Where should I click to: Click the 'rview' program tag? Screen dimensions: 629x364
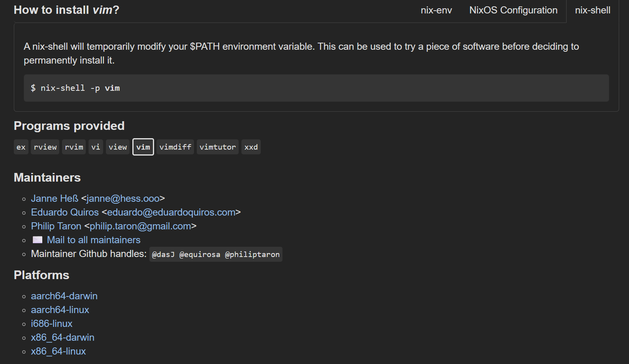point(45,147)
